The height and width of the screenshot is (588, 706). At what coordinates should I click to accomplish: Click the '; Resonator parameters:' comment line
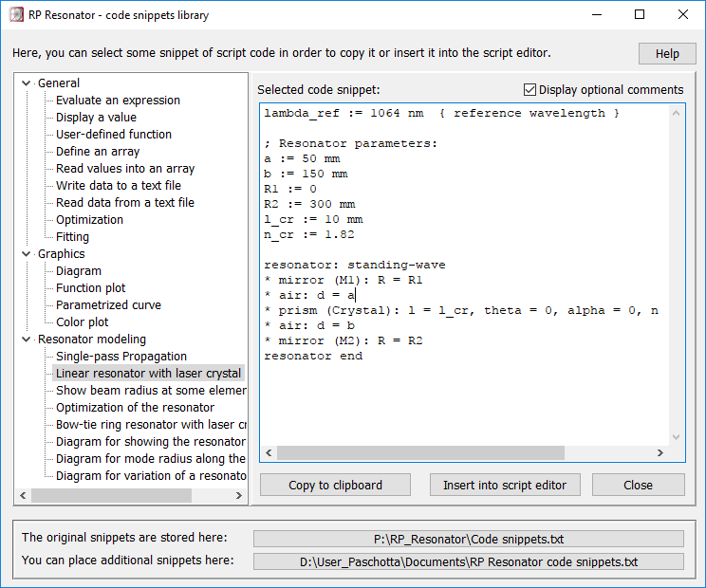(x=350, y=143)
